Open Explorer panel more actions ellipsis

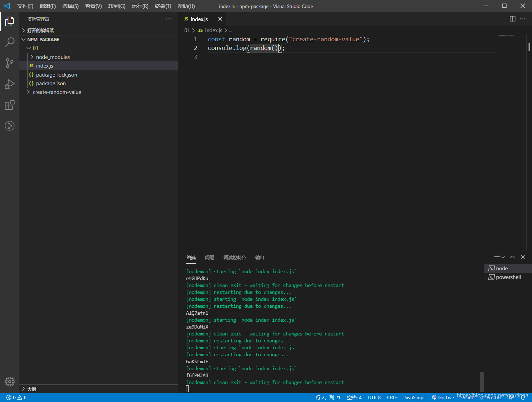169,19
